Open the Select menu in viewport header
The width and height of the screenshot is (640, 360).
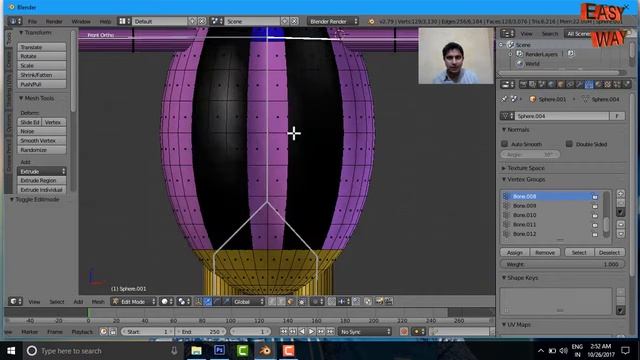pos(57,302)
